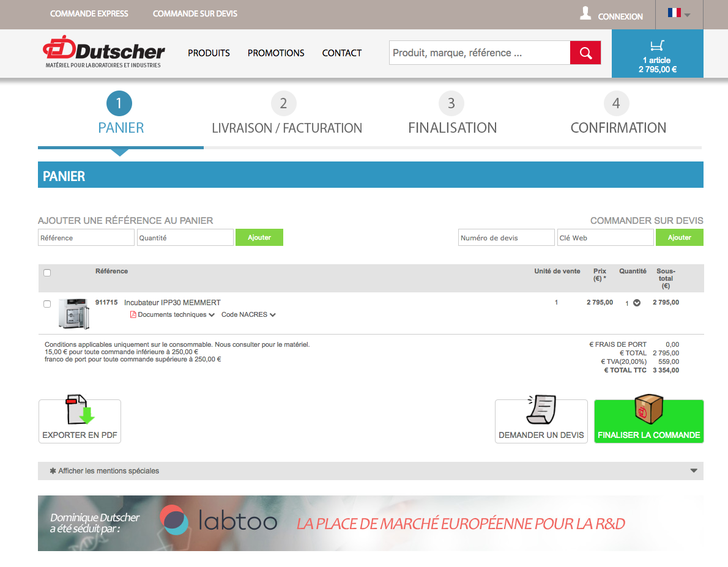Click product reference number 911715
Screen dimensions: 728x567
pos(106,302)
